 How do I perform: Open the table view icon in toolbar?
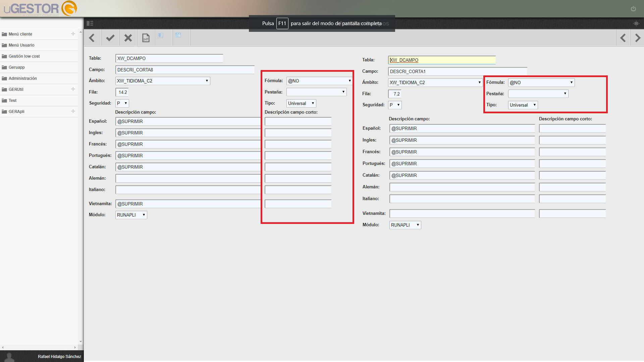click(178, 35)
